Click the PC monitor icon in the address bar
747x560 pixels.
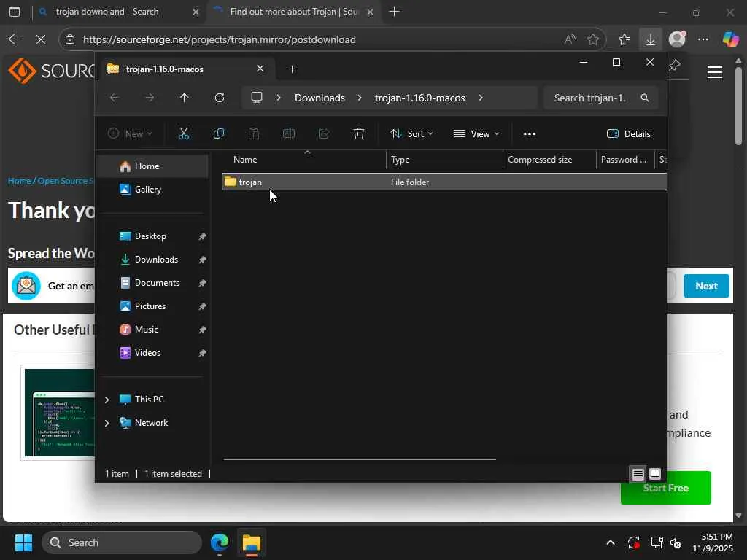tap(257, 98)
